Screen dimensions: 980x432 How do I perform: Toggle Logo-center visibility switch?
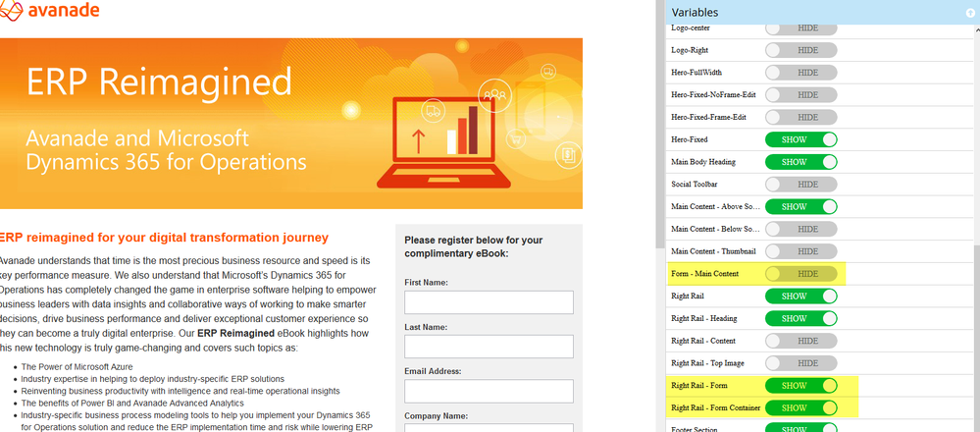coord(800,28)
